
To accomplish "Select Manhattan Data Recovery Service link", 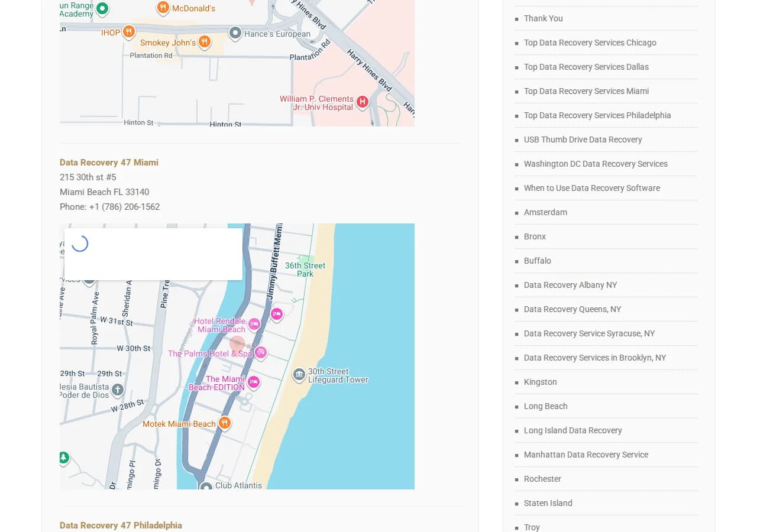I will pos(585,455).
